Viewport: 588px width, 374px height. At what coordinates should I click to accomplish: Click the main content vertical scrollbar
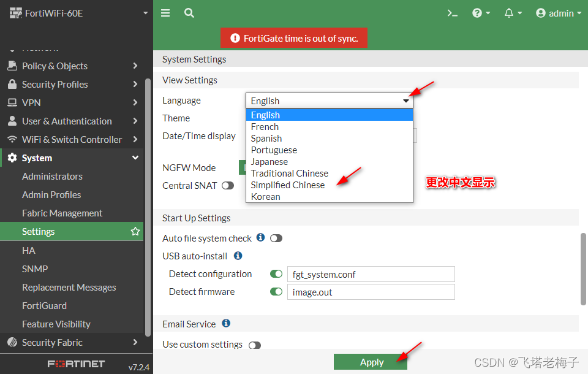coord(583,269)
